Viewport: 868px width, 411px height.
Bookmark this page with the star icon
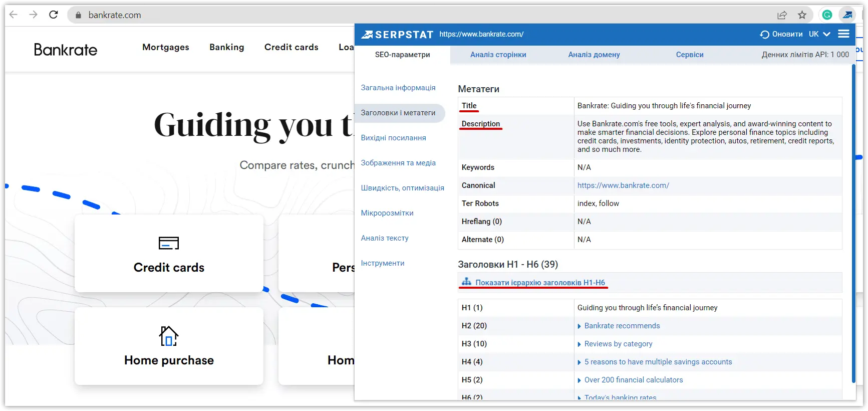point(802,15)
